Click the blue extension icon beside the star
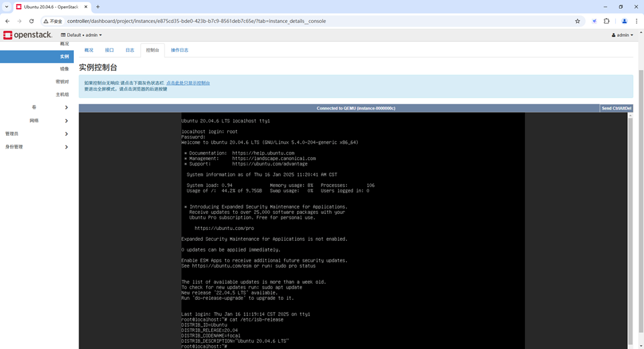The height and width of the screenshot is (349, 644). click(x=594, y=21)
